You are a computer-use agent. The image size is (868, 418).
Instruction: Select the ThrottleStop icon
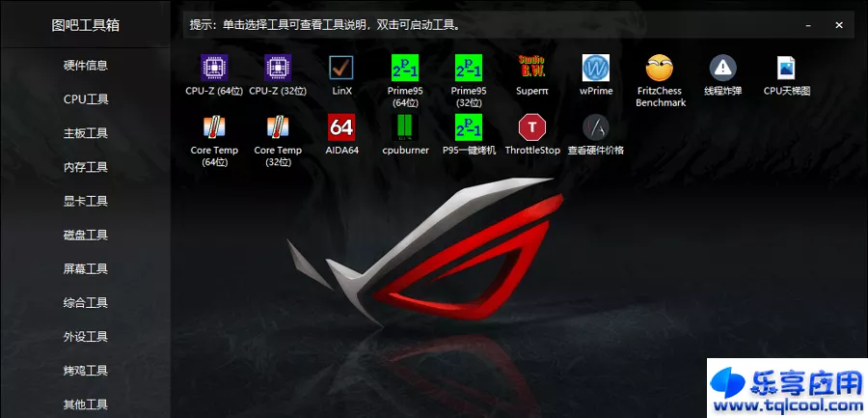tap(532, 127)
